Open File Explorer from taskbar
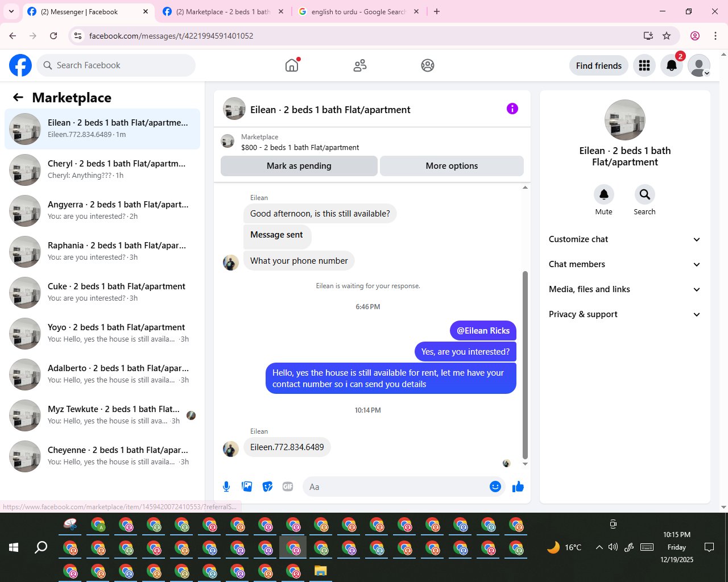728x582 pixels. (321, 571)
